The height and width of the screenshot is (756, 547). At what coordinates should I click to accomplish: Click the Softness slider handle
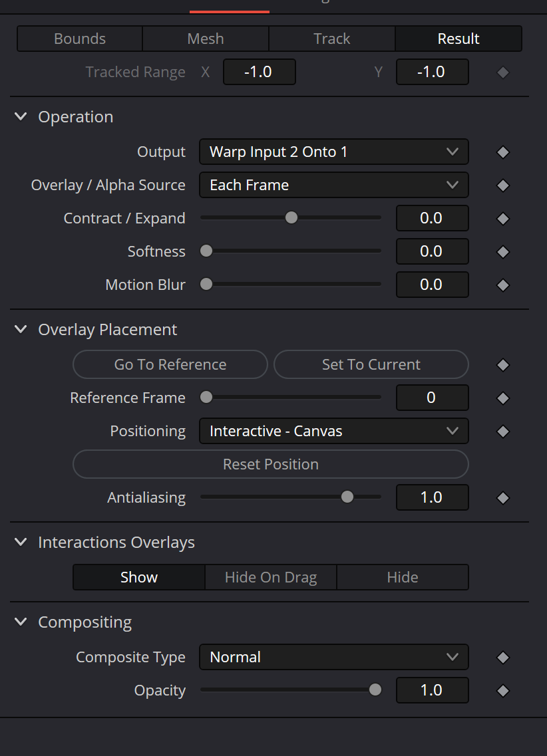point(206,251)
